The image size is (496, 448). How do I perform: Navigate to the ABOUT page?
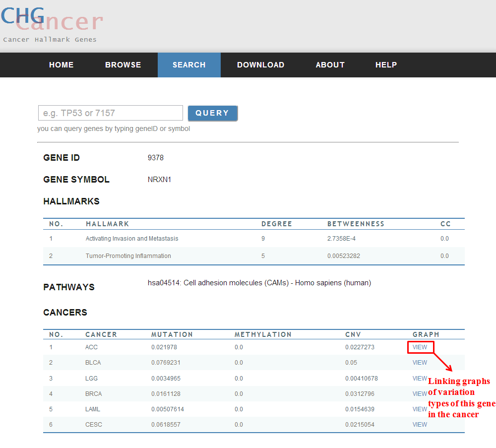click(x=330, y=65)
